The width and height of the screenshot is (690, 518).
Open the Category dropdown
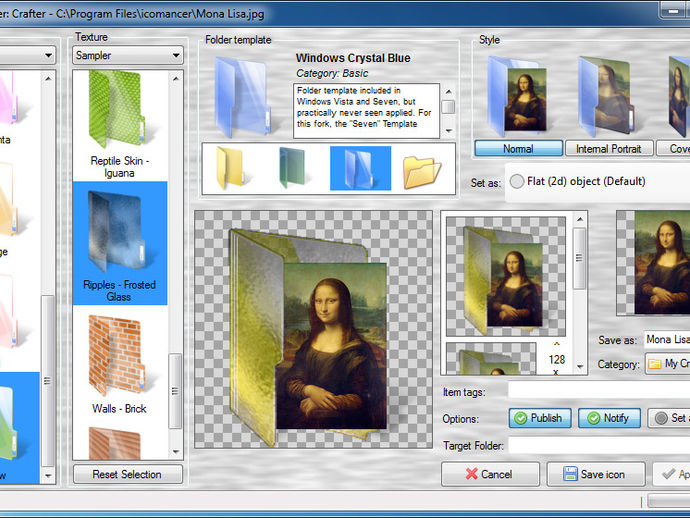coord(667,364)
